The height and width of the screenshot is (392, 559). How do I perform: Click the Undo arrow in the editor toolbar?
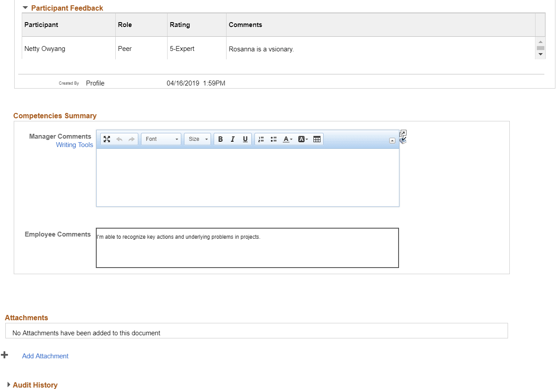pos(119,139)
